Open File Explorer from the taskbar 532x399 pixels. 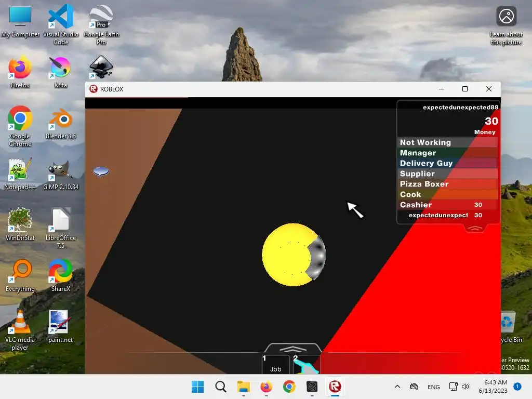pos(243,387)
